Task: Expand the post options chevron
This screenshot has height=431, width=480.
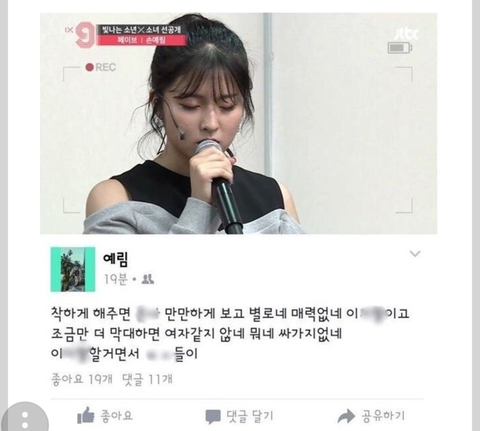Action: click(x=415, y=254)
